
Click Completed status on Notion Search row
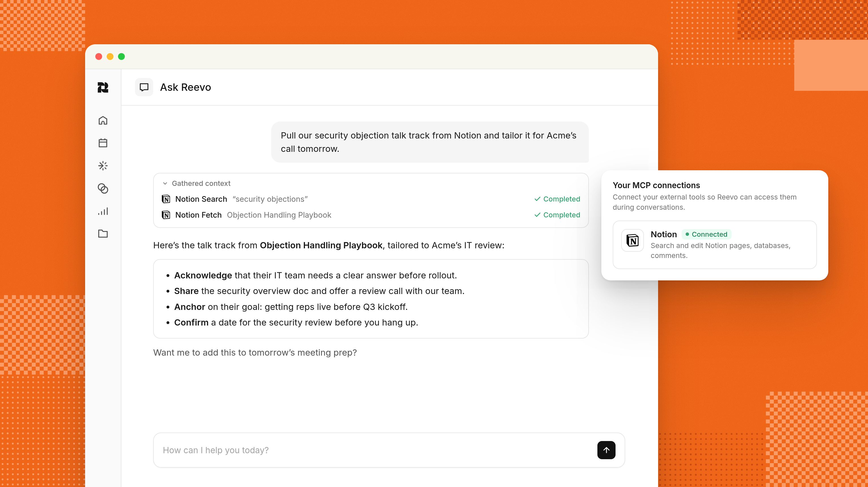[x=557, y=199]
